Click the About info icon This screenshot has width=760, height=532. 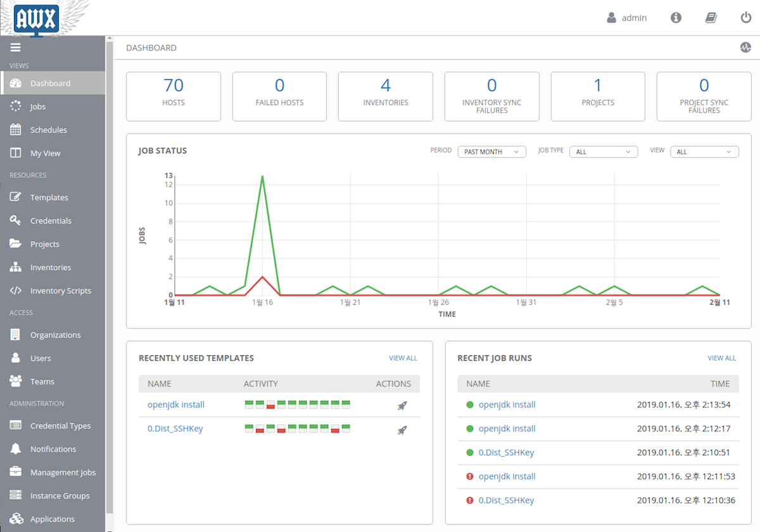676,18
